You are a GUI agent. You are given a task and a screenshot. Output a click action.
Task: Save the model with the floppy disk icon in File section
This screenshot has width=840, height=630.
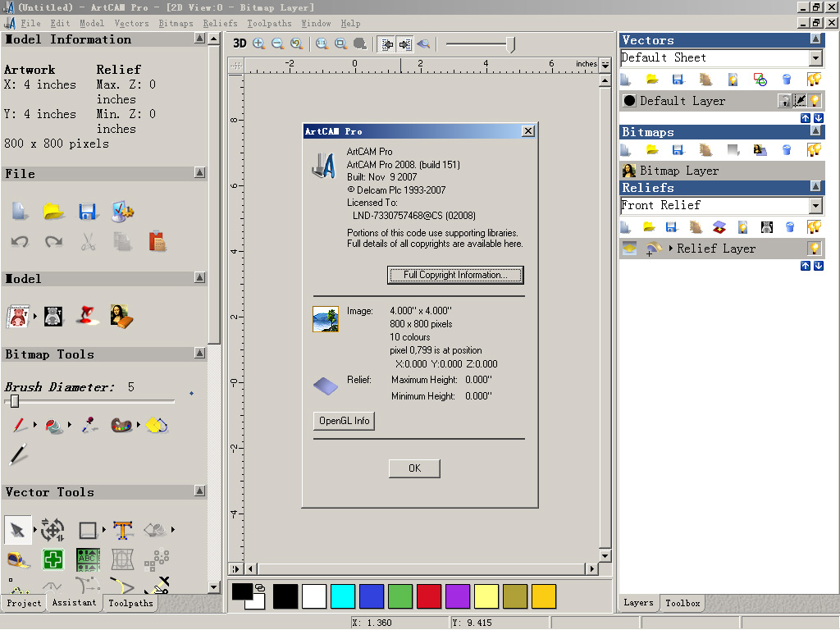tap(87, 211)
